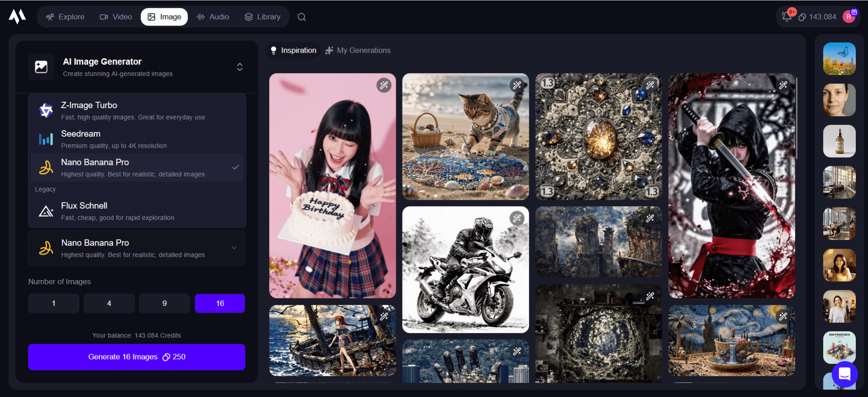
Task: Click the Seedream bar-chart logo icon
Action: click(x=46, y=139)
